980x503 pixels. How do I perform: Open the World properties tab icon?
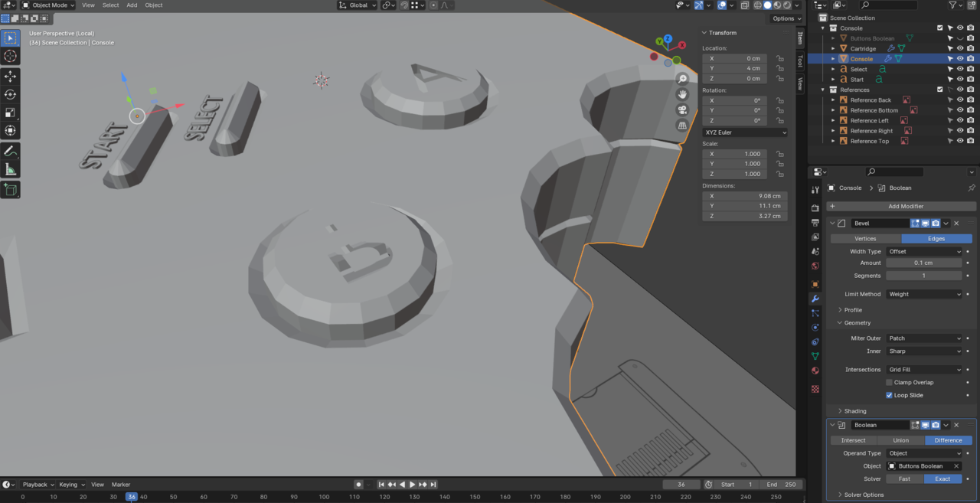pyautogui.click(x=815, y=266)
